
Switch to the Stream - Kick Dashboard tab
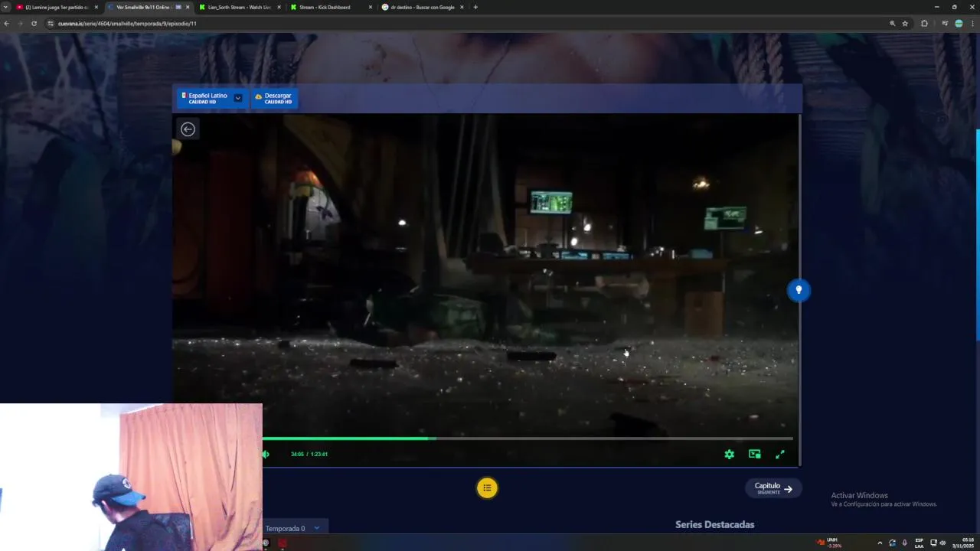331,7
